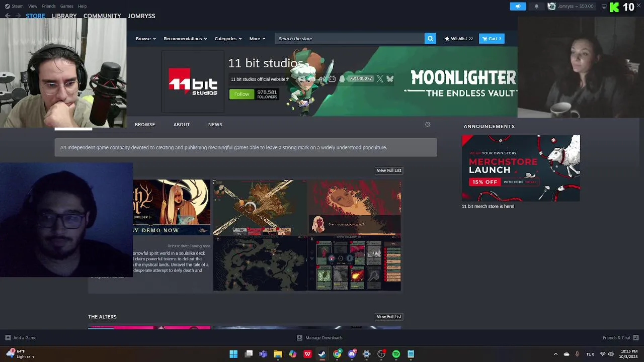Click the Manage Downloads icon
Image resolution: width=644 pixels, height=362 pixels.
point(299,338)
